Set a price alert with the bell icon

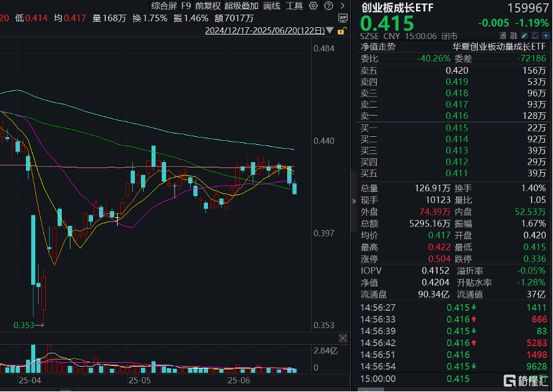point(535,36)
